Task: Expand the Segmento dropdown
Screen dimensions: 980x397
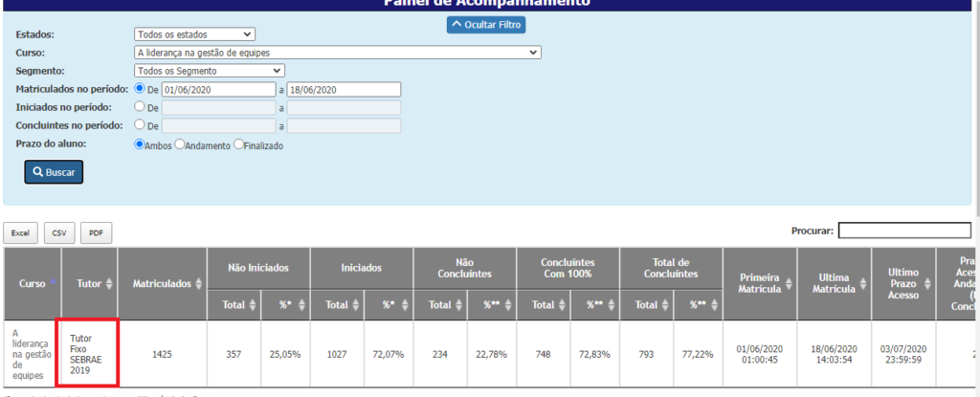Action: (210, 71)
